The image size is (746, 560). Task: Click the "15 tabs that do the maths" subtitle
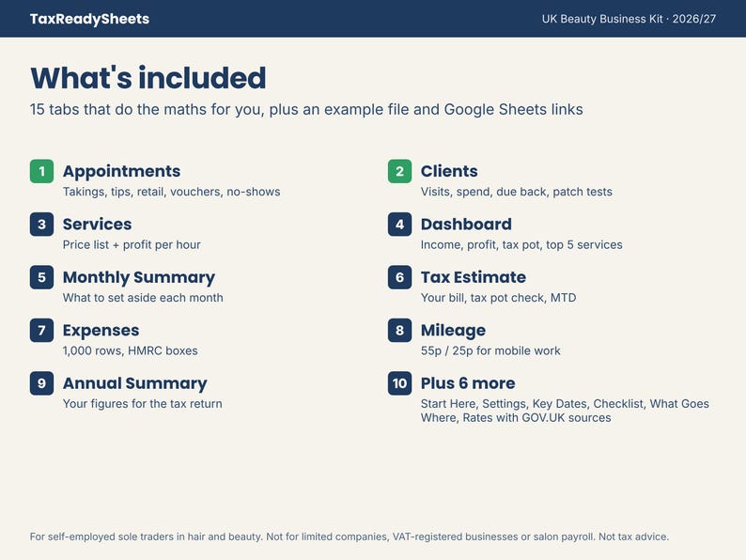click(306, 109)
